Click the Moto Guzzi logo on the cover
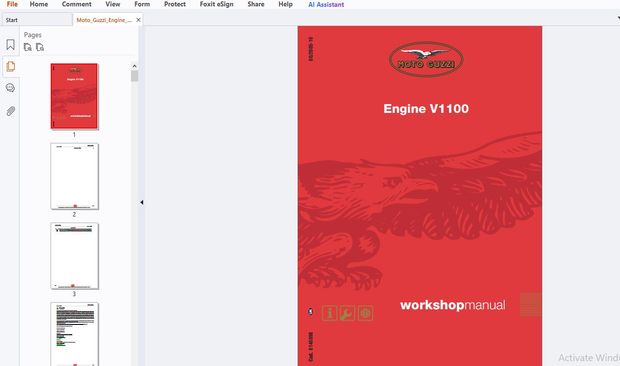Screen dimensions: 620x366 point(426,59)
